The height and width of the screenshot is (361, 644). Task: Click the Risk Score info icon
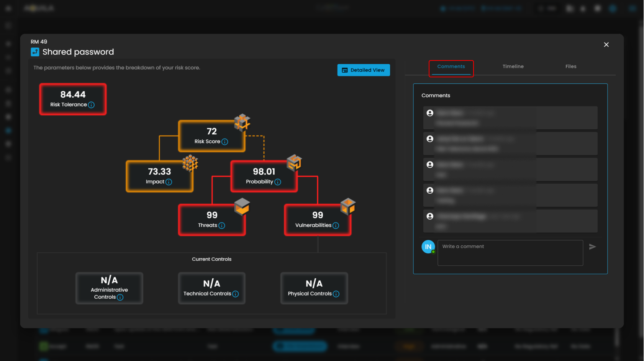pos(225,142)
